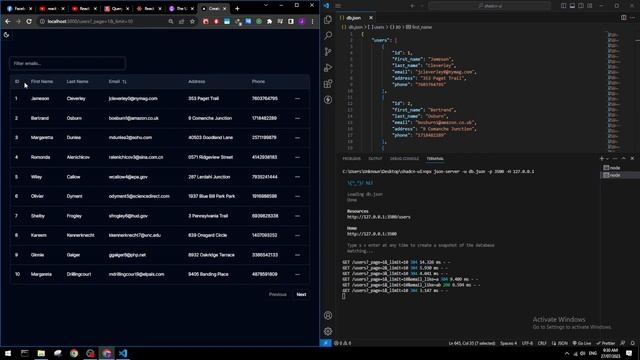Open a new Chrome tab
Image resolution: width=640 pixels, height=360 pixels.
[x=237, y=8]
